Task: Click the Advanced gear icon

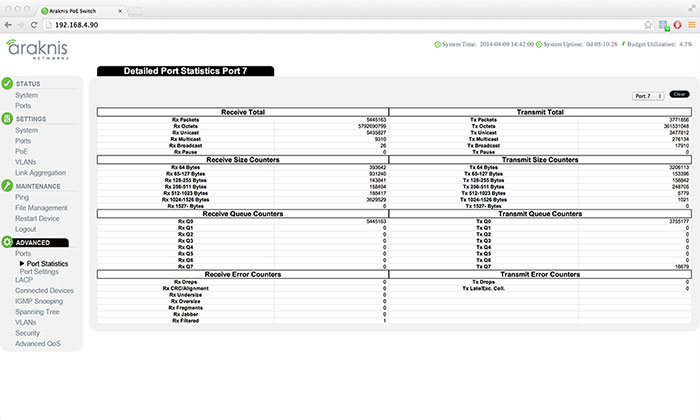Action: click(x=7, y=242)
